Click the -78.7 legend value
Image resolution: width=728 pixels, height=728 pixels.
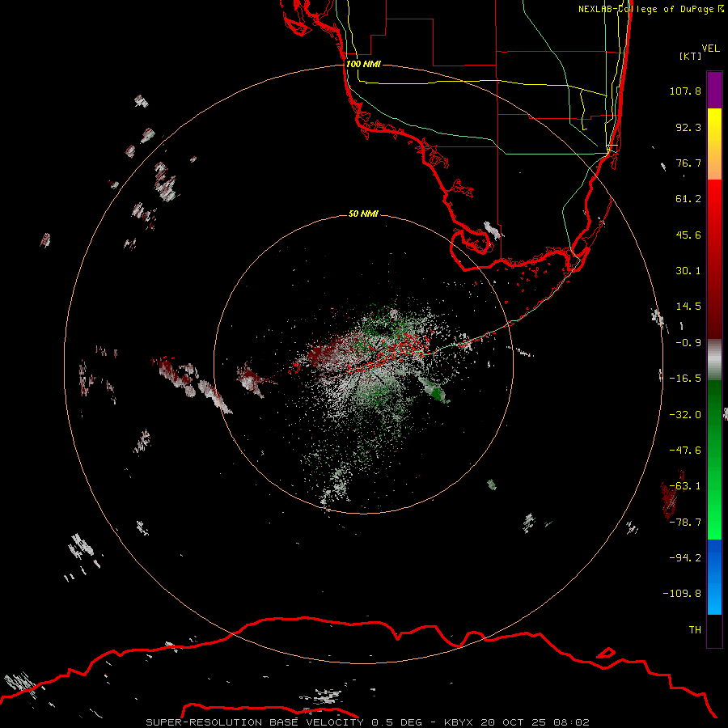point(685,523)
